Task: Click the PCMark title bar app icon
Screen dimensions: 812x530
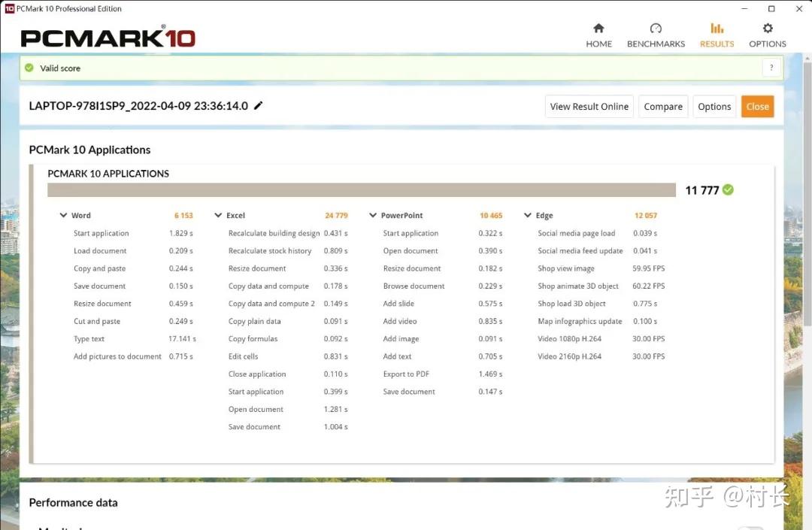Action: pos(9,9)
